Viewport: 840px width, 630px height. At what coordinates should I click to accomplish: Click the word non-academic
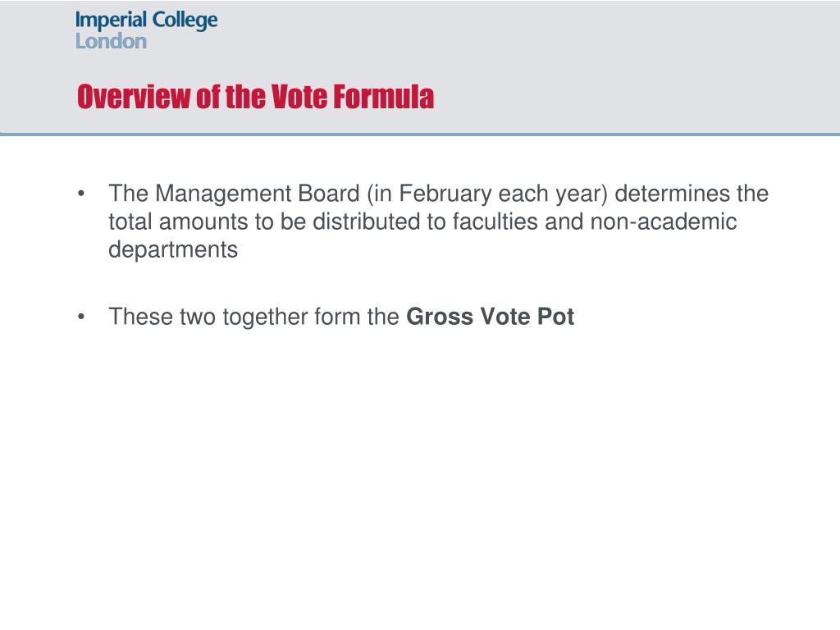[663, 221]
